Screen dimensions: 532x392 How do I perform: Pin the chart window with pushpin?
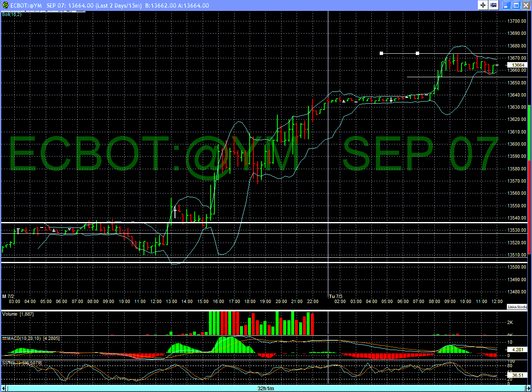point(493,5)
